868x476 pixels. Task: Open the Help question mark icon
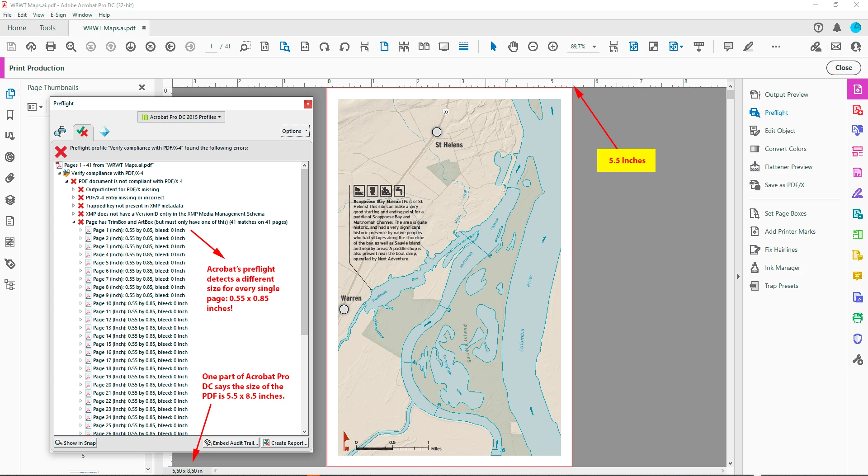(x=818, y=28)
